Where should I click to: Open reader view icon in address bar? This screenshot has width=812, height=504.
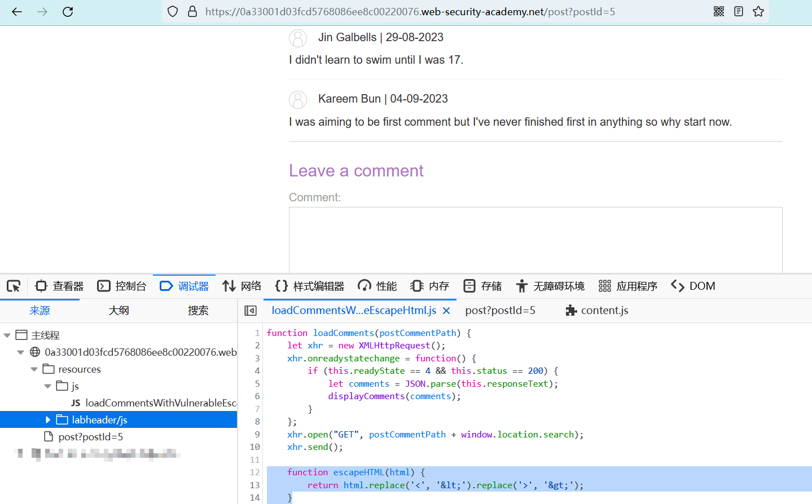click(739, 11)
